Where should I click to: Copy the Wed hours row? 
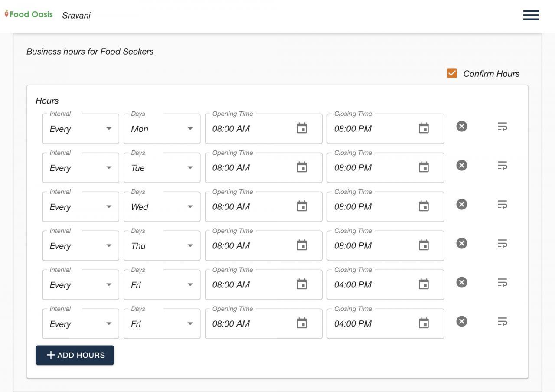(x=502, y=205)
